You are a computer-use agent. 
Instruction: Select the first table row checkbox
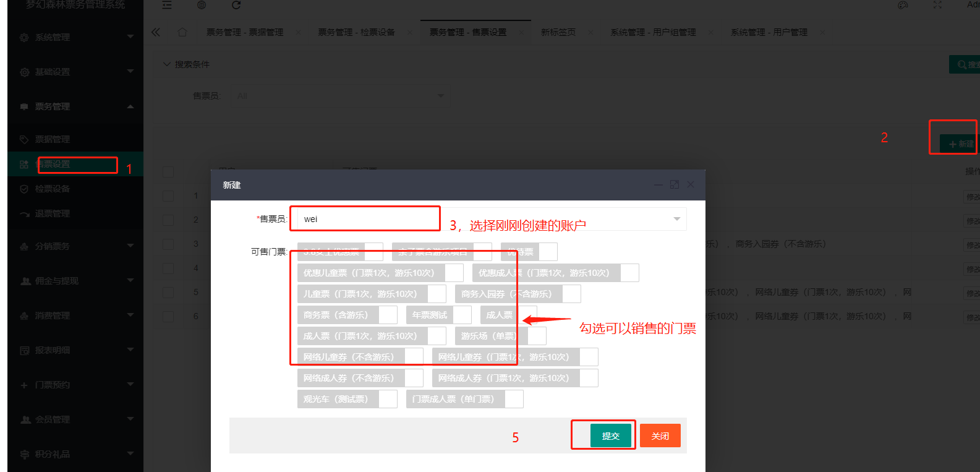(168, 195)
